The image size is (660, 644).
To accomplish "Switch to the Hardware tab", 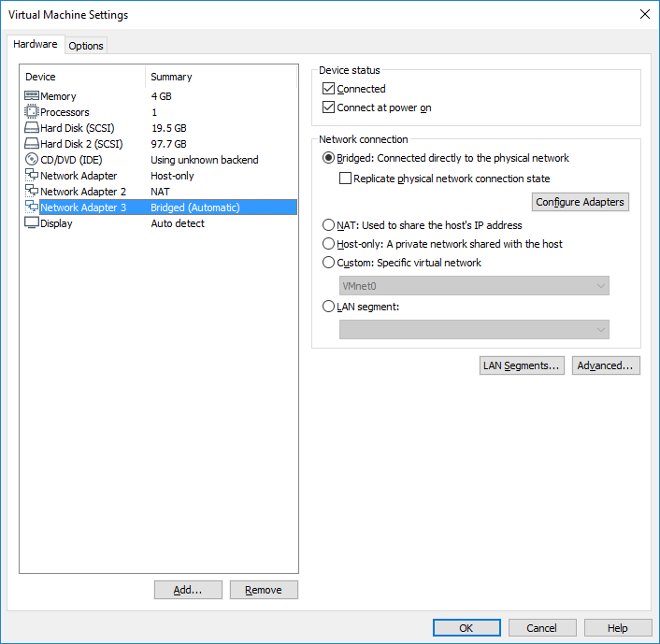I will click(36, 44).
